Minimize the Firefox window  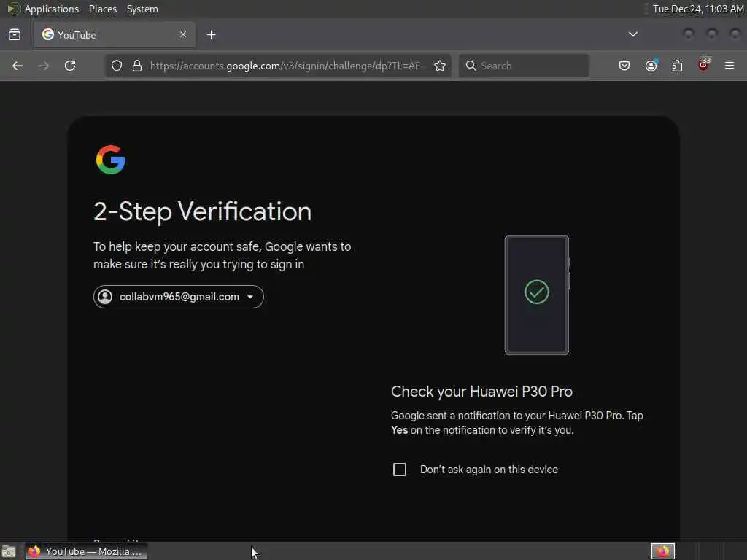click(689, 34)
